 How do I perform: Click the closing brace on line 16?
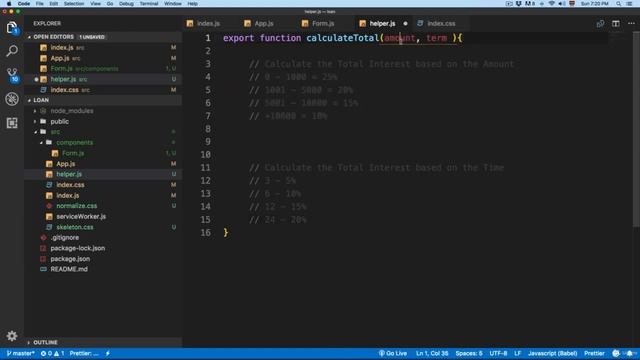coord(226,233)
